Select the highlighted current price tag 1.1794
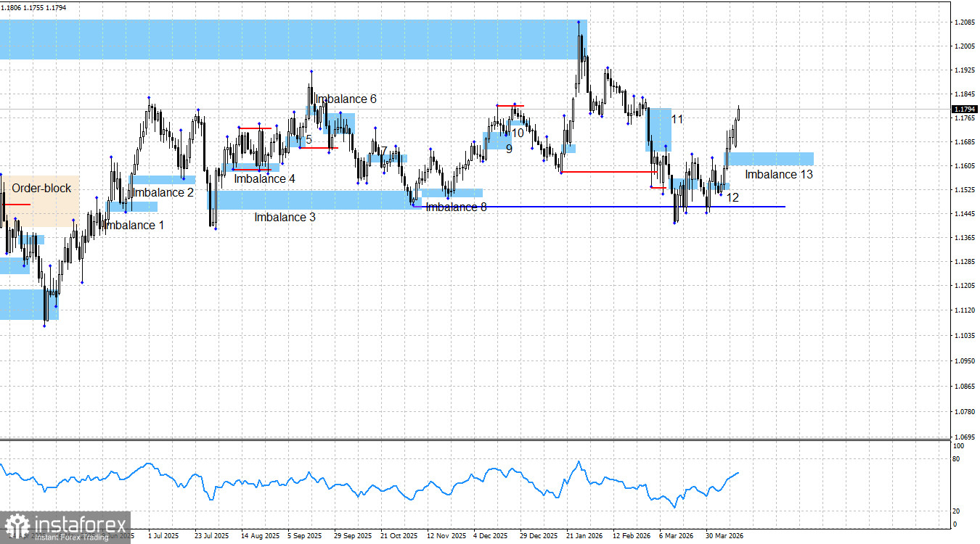The width and height of the screenshot is (980, 544). [965, 107]
